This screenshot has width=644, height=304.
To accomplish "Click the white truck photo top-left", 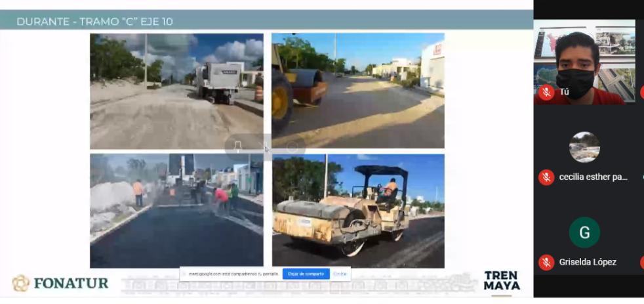I will click(x=176, y=91).
